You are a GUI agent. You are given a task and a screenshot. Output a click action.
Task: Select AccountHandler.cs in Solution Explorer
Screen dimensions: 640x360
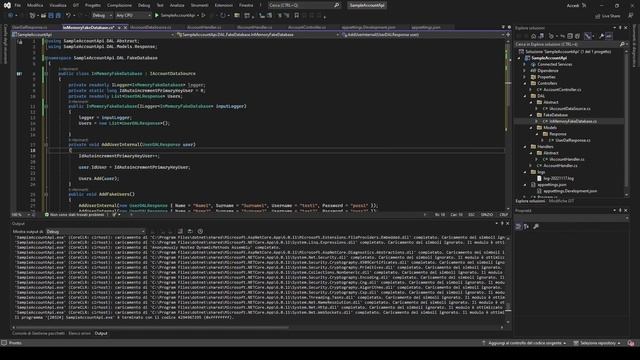560,165
